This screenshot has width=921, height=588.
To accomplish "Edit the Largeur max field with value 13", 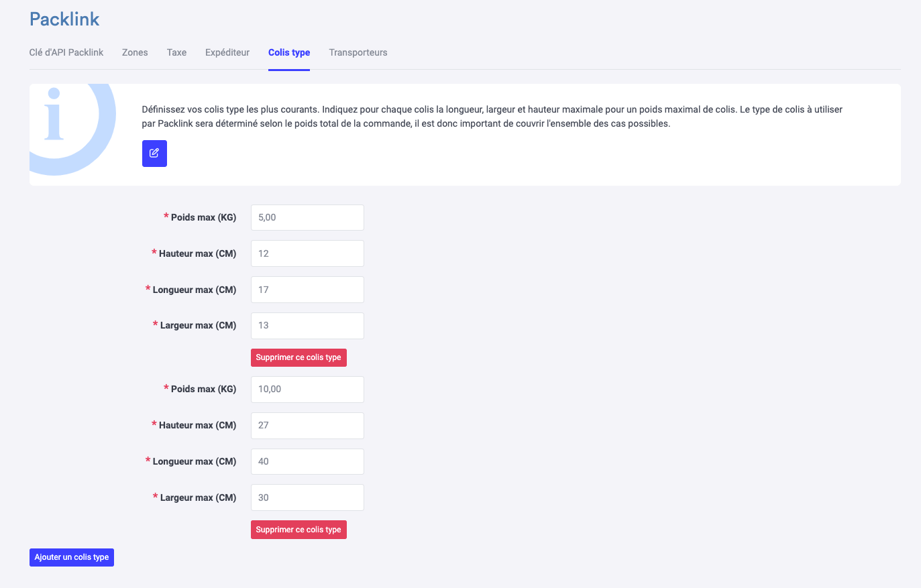I will [x=307, y=325].
